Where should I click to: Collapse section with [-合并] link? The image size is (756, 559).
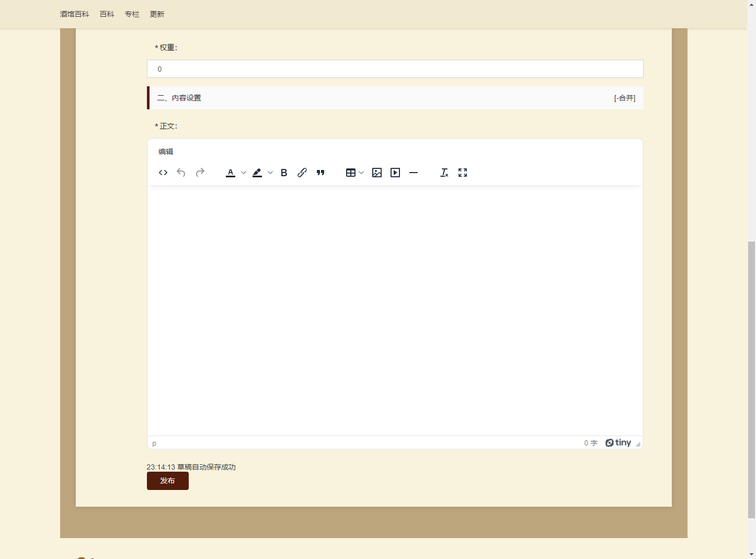tap(624, 98)
